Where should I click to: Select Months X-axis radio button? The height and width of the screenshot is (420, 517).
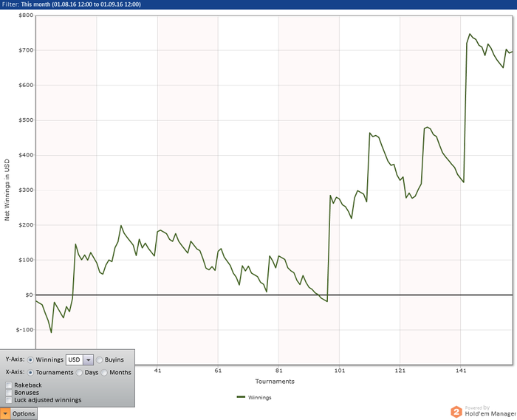tap(104, 373)
